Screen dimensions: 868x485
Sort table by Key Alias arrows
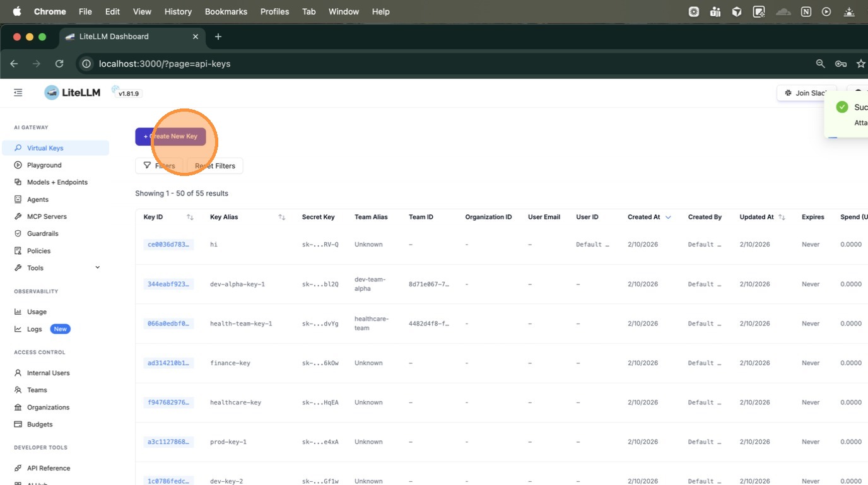(x=282, y=217)
